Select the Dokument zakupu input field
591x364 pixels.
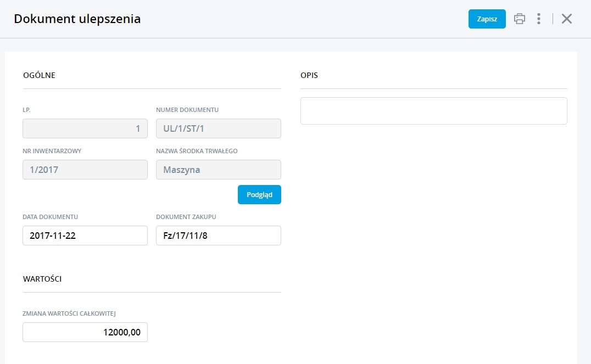(219, 236)
